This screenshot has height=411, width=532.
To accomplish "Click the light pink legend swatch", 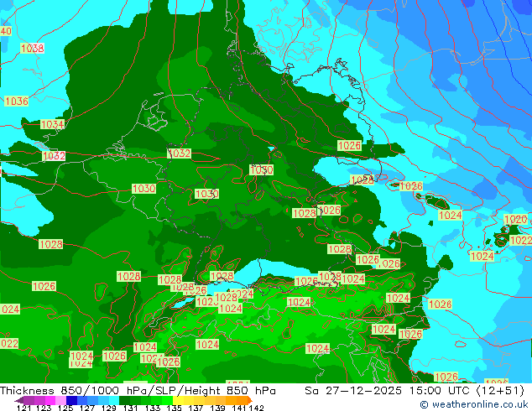I will click(60, 400).
